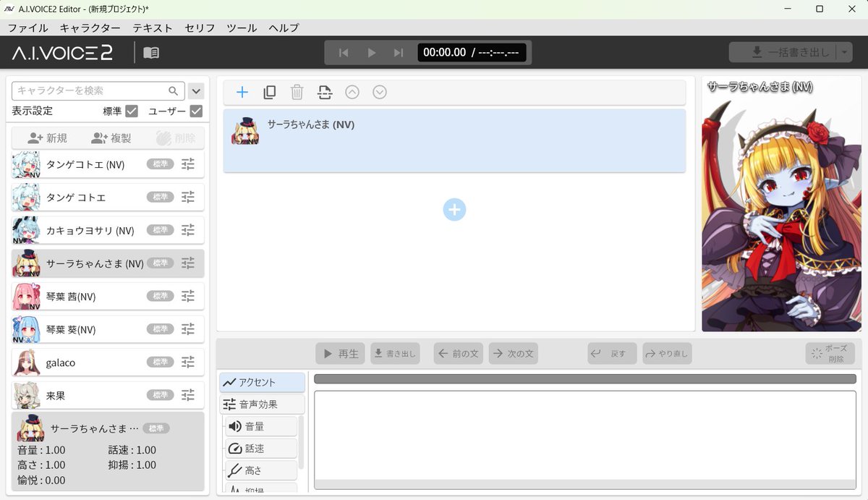Open the ヘルプ menu

pyautogui.click(x=284, y=28)
